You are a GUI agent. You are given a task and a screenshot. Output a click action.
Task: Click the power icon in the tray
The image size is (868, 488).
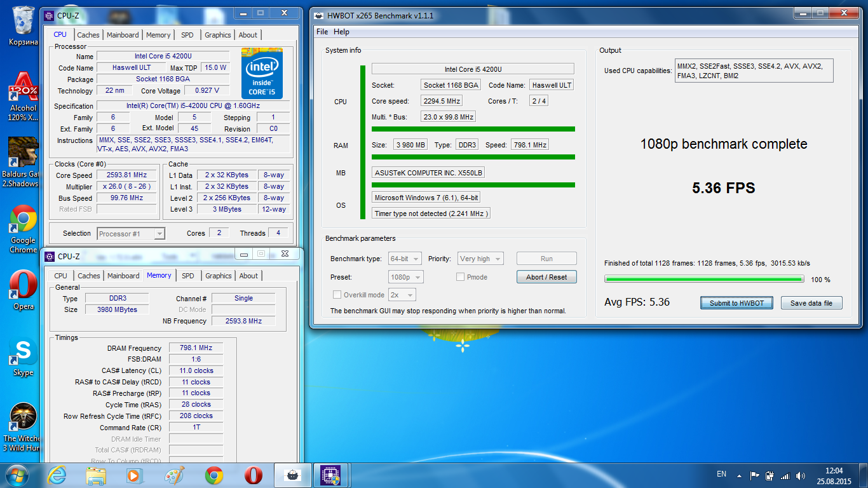[770, 475]
